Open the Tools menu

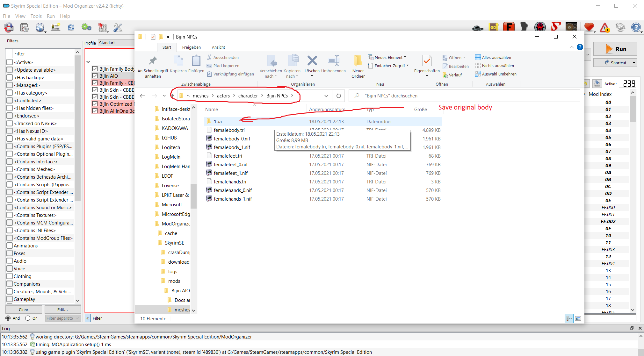(36, 16)
